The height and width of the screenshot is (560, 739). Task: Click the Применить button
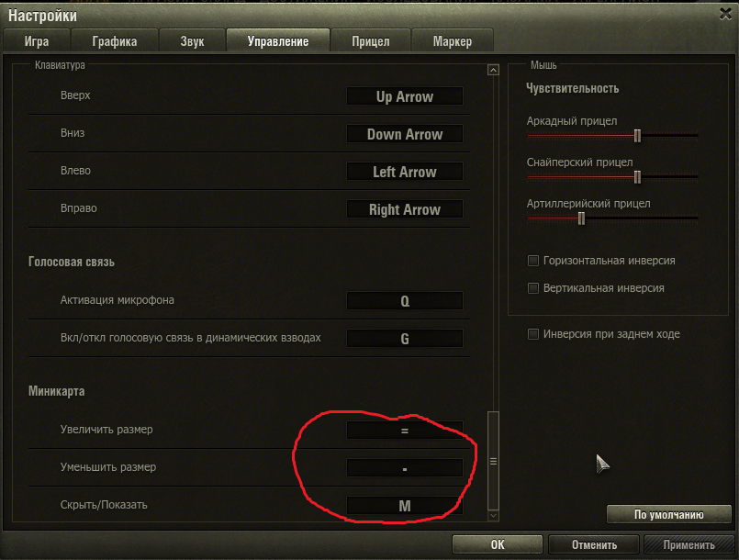(689, 544)
